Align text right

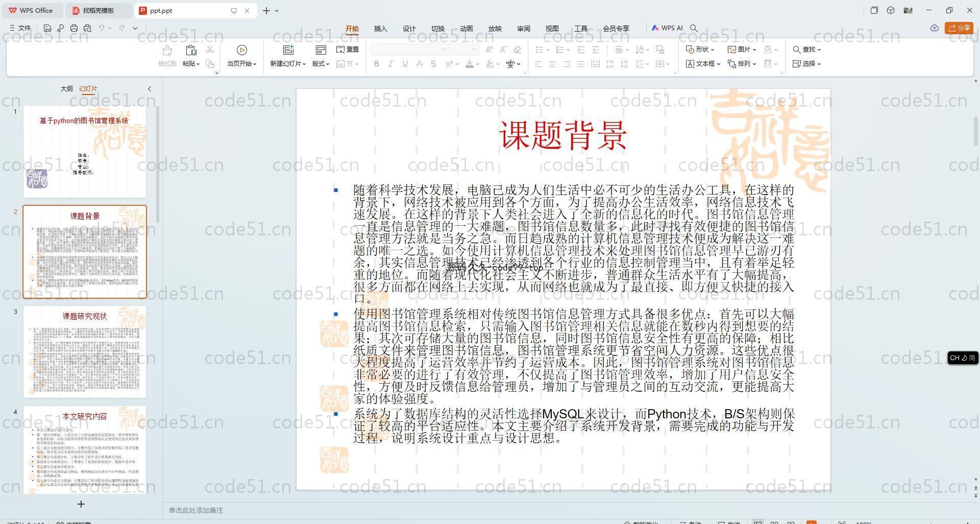567,64
